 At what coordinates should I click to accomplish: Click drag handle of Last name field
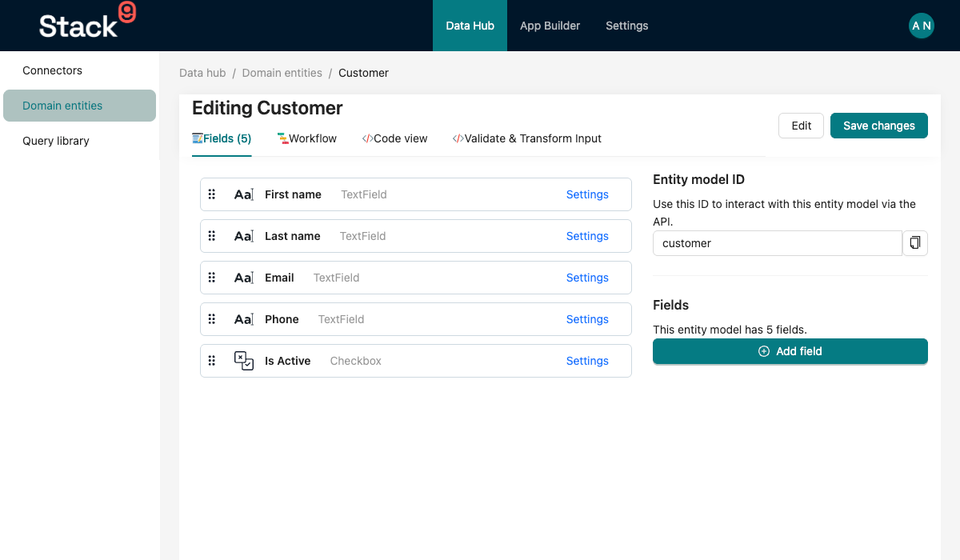click(212, 236)
